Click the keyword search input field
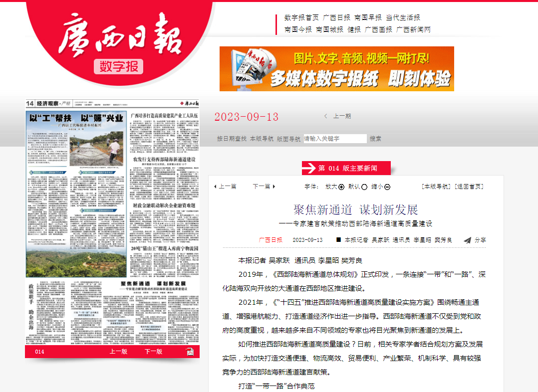Image resolution: width=538 pixels, height=392 pixels. click(x=334, y=139)
